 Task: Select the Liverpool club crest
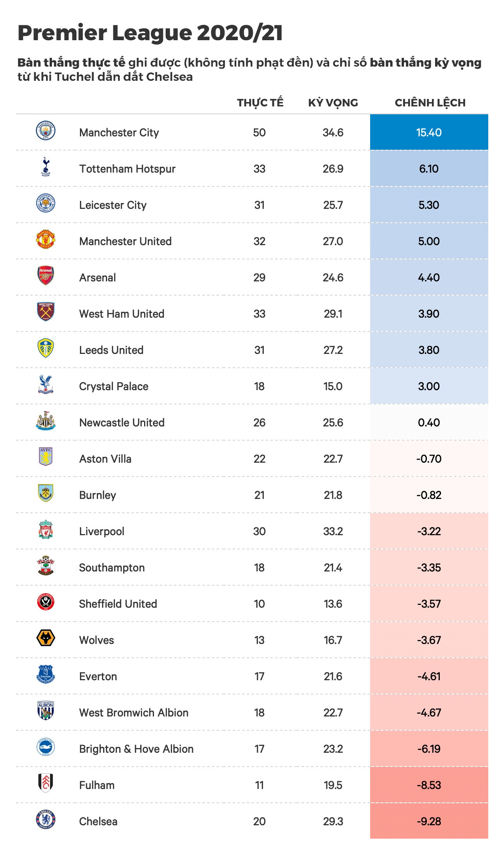tap(46, 530)
